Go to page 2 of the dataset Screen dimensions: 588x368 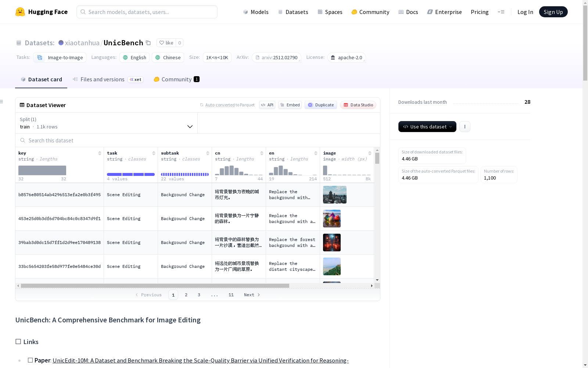coord(186,295)
